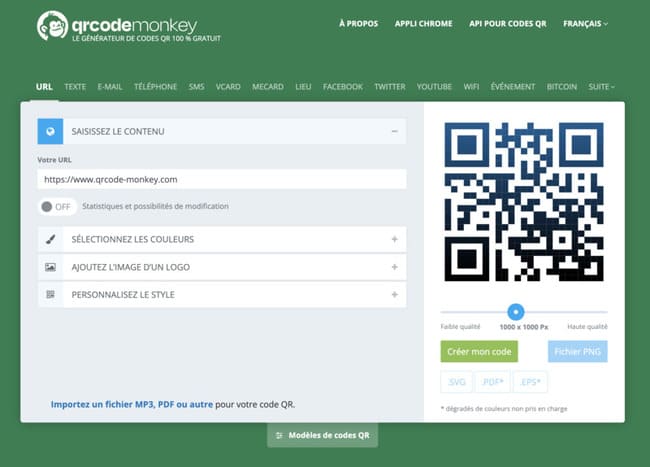This screenshot has width=650, height=467.
Task: Expand Personnalisez le style plus sign
Action: (x=394, y=295)
